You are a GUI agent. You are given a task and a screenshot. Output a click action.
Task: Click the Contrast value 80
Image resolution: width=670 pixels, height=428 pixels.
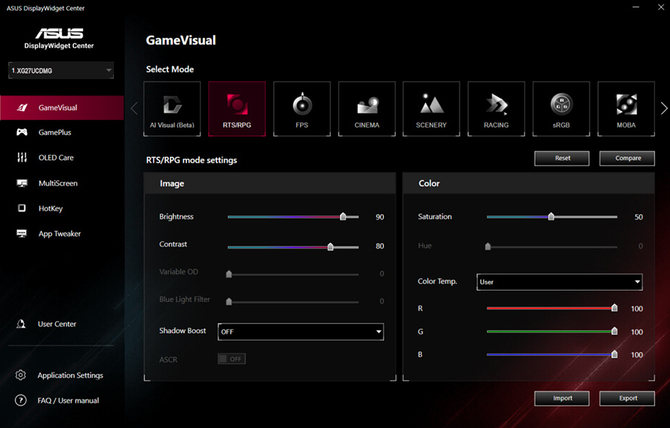pos(380,246)
